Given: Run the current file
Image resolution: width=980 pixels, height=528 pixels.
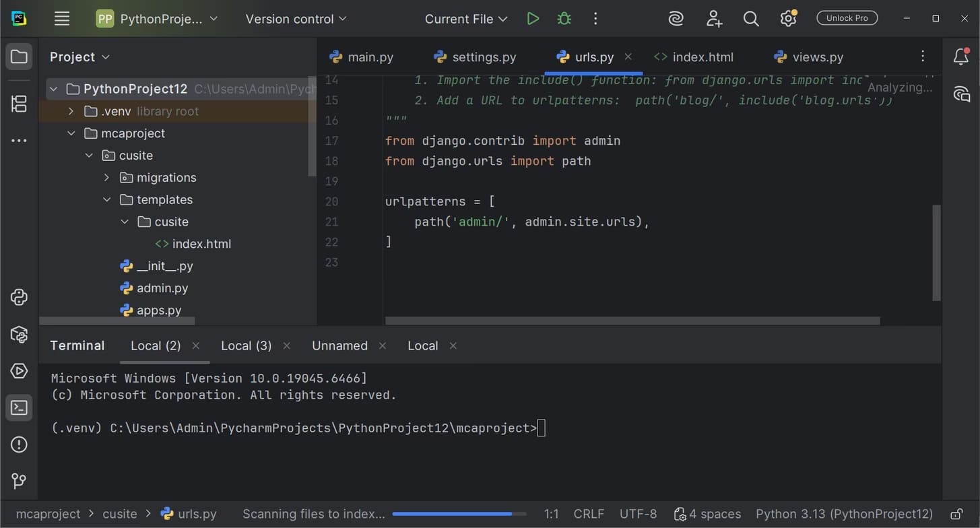Looking at the screenshot, I should tap(533, 18).
